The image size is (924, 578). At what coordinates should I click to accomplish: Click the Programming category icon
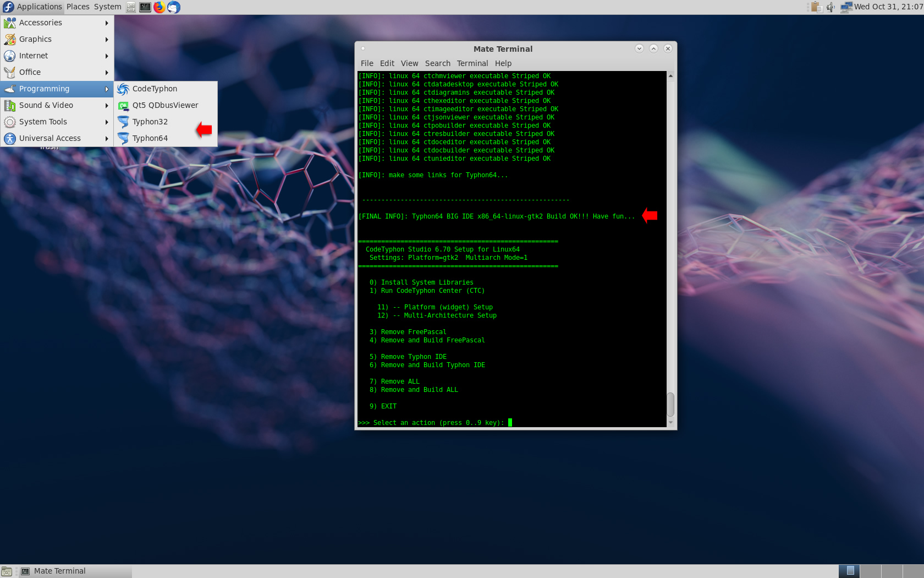coord(10,89)
